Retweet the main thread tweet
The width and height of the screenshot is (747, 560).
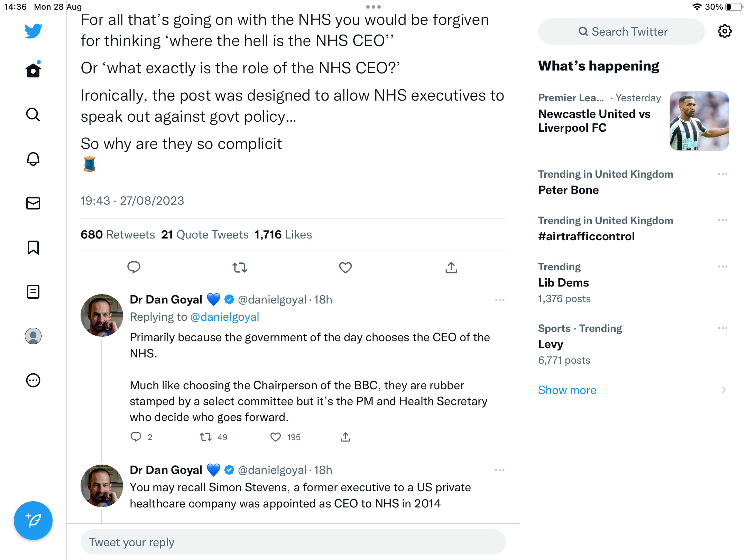(x=239, y=268)
